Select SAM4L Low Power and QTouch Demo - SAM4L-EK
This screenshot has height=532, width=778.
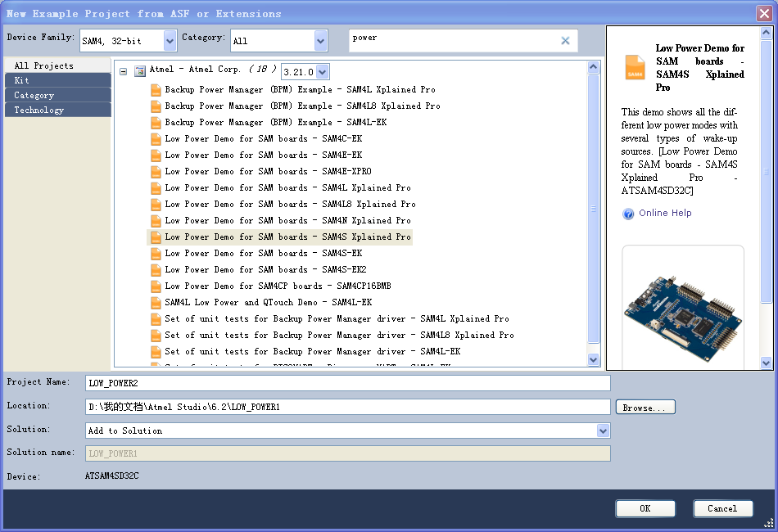(x=269, y=303)
